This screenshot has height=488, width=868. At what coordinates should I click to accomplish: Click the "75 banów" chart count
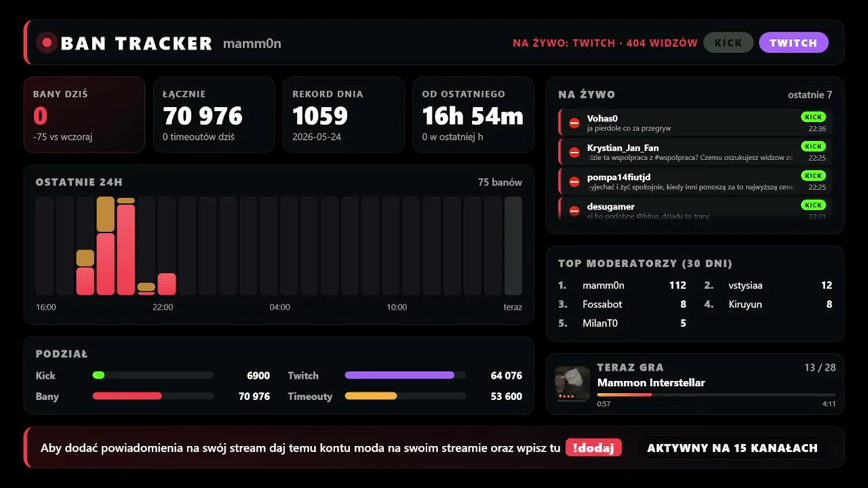500,182
